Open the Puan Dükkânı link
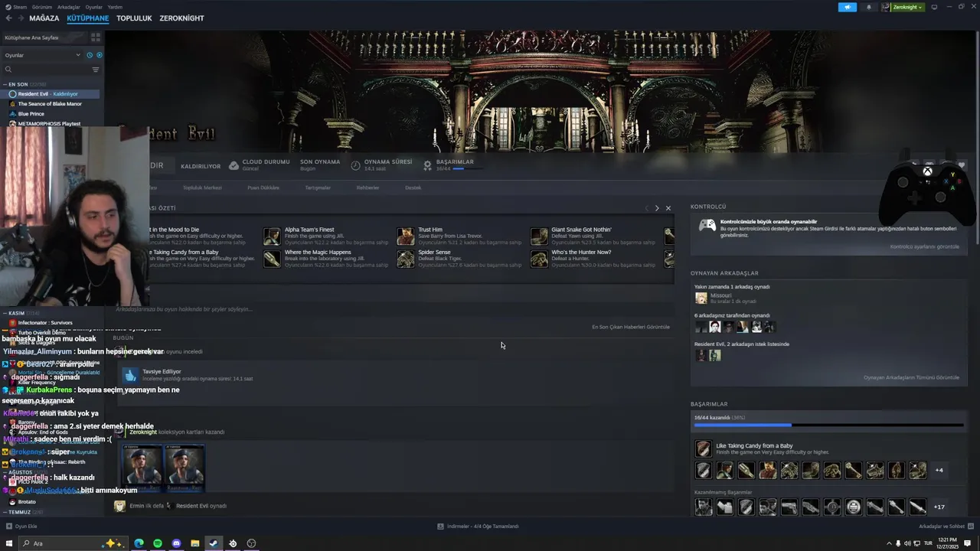The image size is (980, 551). (x=263, y=187)
